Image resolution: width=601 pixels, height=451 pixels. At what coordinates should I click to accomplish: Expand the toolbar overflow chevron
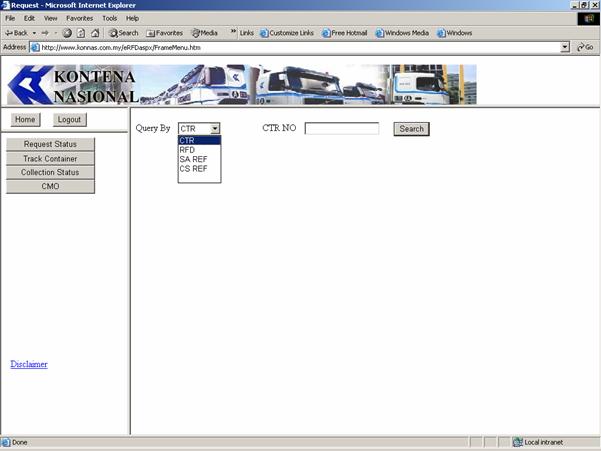pyautogui.click(x=233, y=31)
